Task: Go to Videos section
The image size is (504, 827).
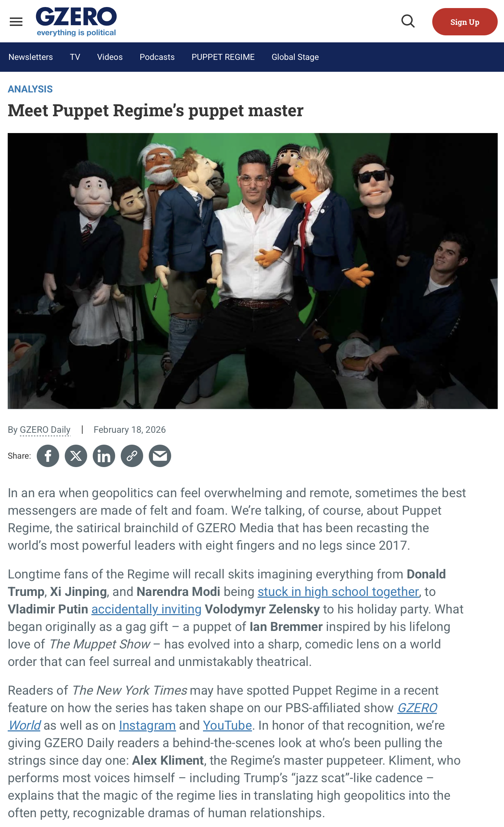Action: [110, 57]
